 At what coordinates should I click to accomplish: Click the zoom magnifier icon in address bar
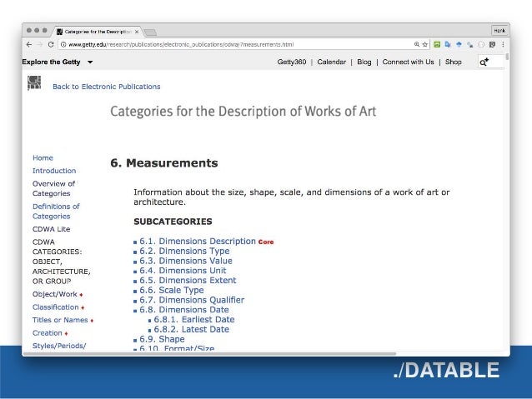[x=417, y=44]
